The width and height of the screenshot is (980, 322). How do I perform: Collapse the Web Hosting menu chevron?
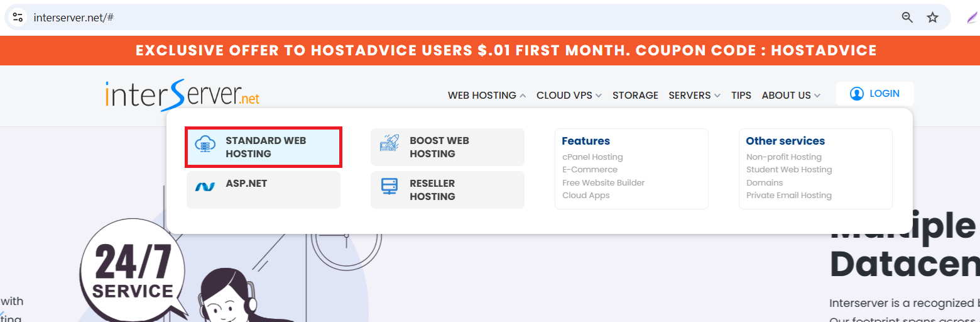click(x=522, y=96)
